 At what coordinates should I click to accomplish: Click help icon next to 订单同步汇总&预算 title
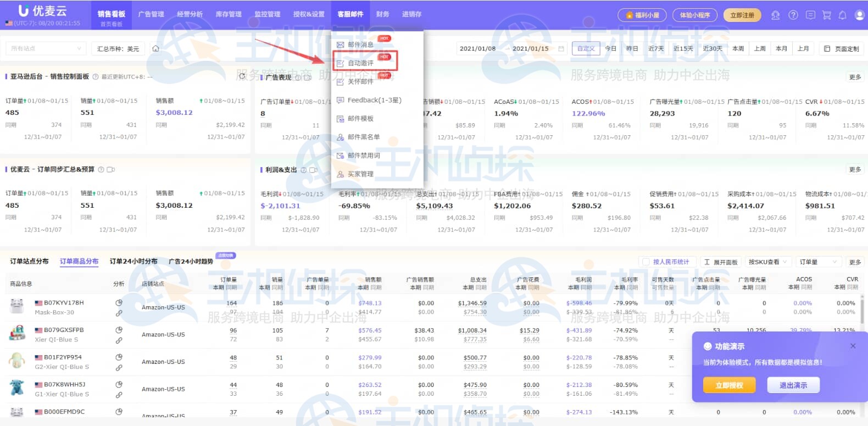pos(101,170)
